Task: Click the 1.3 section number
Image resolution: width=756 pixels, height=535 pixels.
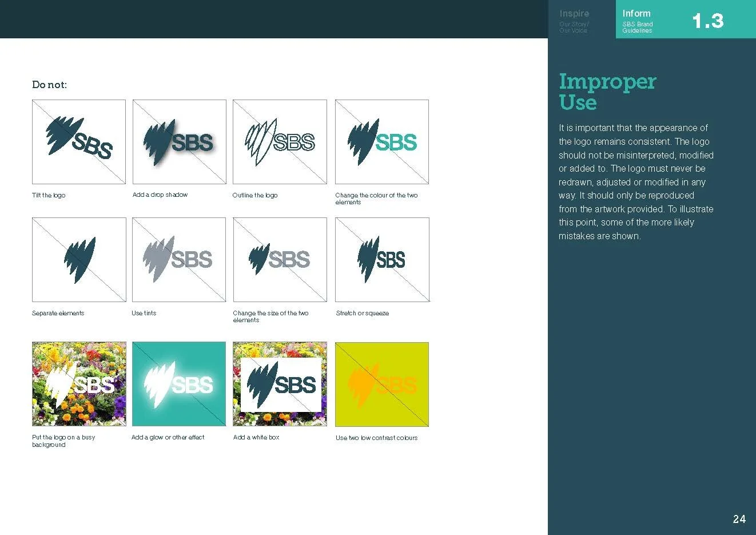Action: (x=708, y=21)
